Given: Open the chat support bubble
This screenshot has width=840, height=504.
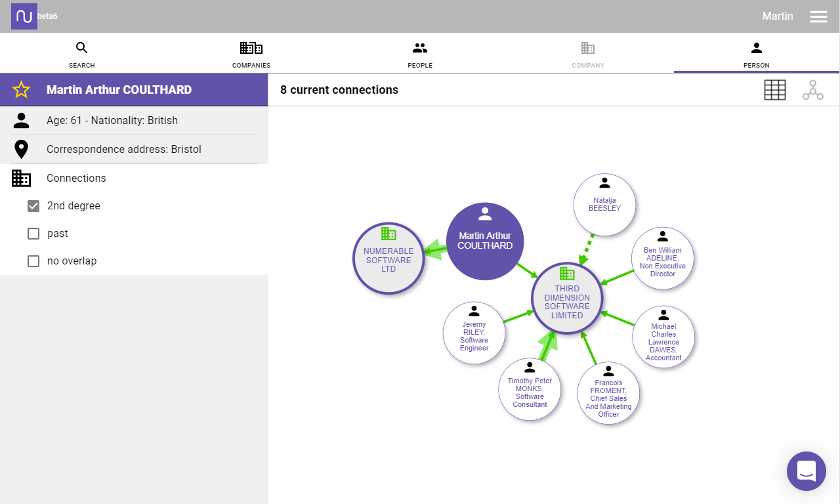Looking at the screenshot, I should pyautogui.click(x=807, y=471).
